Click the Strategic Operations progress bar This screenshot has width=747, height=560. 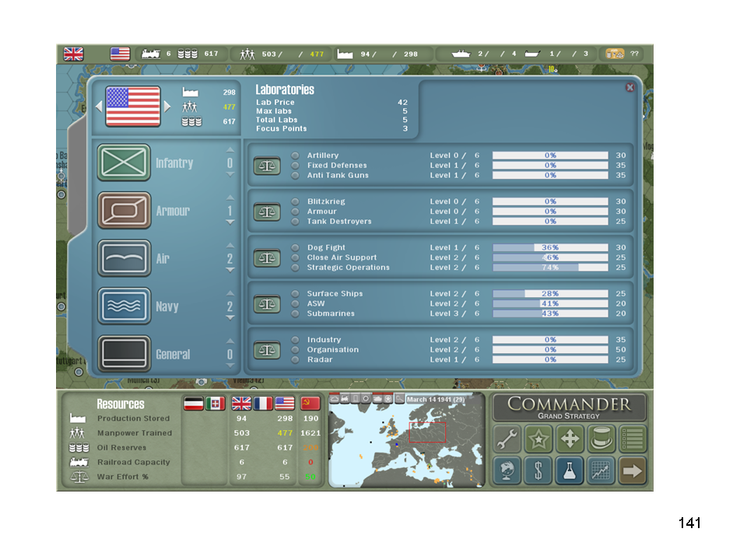click(x=550, y=268)
